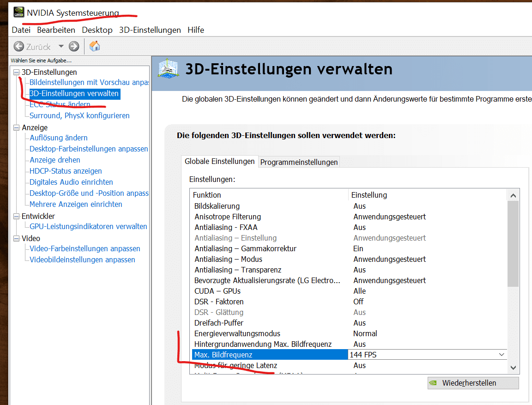532x405 pixels.
Task: Open the 3D-Einstellungen menu
Action: click(x=150, y=30)
